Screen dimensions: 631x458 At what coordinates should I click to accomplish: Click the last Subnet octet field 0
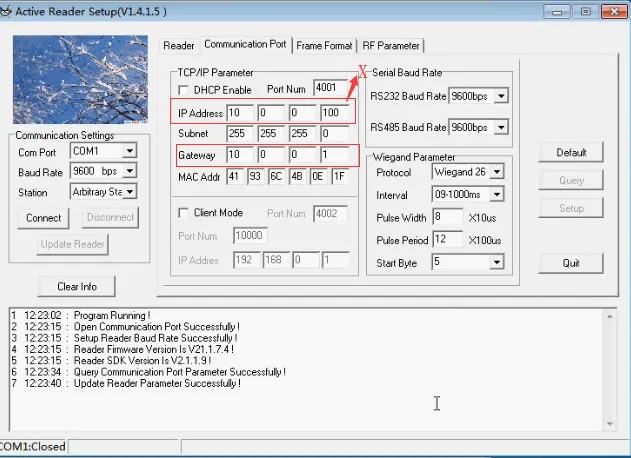[x=334, y=134]
